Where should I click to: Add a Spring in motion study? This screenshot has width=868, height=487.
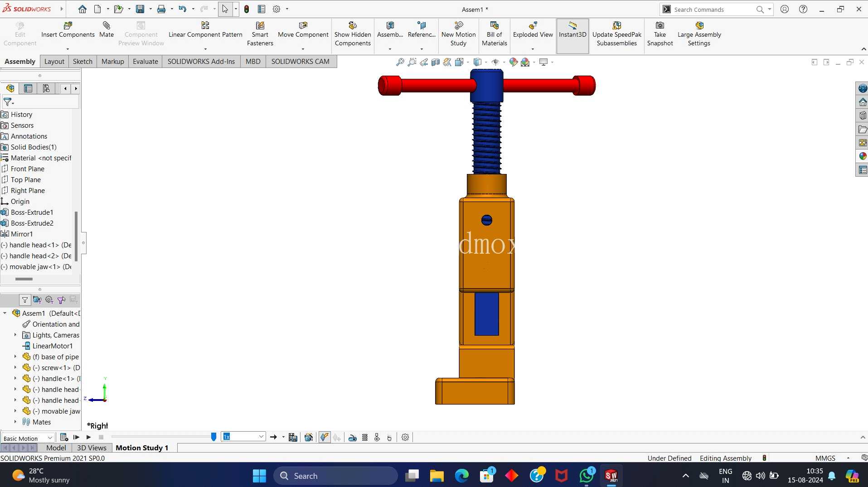(x=365, y=437)
